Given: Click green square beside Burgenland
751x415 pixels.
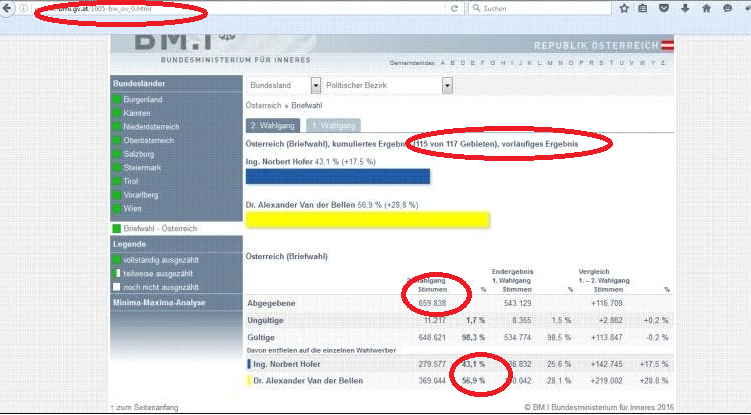Looking at the screenshot, I should pos(116,100).
